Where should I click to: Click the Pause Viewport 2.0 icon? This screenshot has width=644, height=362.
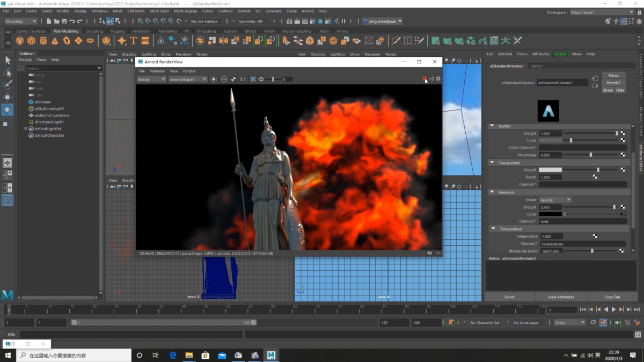click(343, 21)
